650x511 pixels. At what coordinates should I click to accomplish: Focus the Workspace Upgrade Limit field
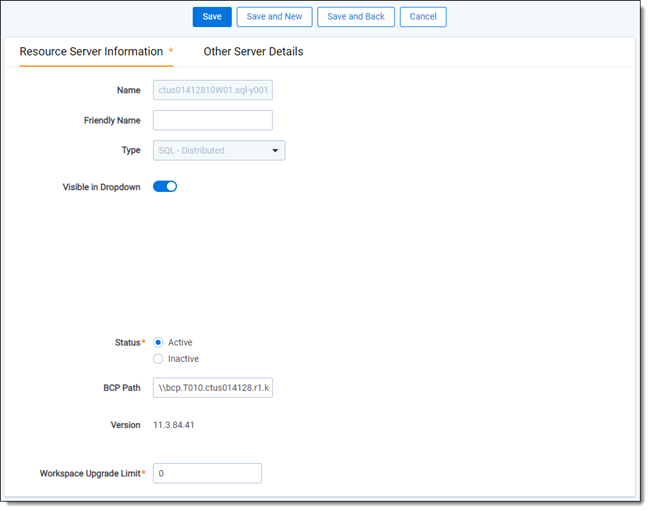pyautogui.click(x=207, y=473)
